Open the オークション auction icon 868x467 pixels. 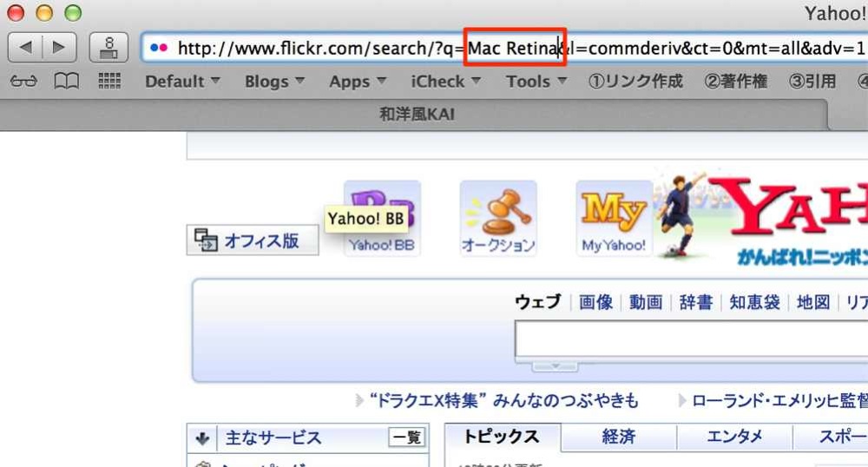pos(498,218)
